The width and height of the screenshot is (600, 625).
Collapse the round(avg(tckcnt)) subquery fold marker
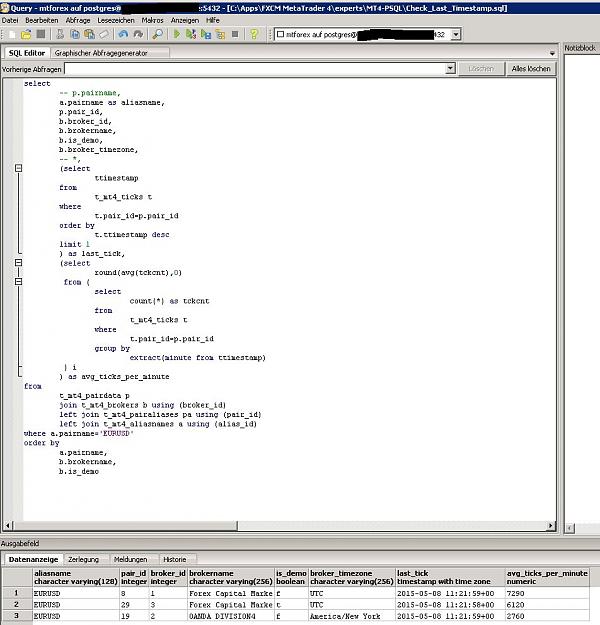18,263
